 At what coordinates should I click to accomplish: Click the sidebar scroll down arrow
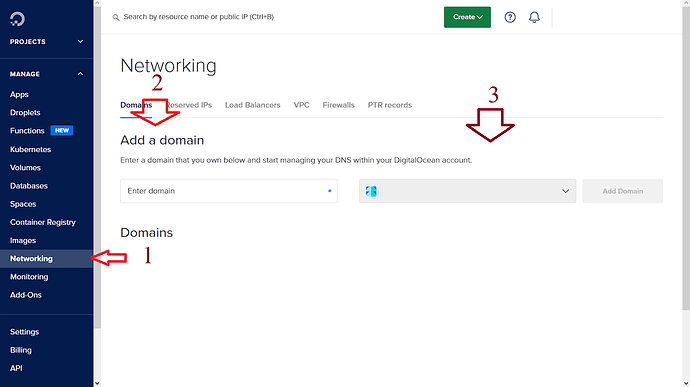point(97,383)
